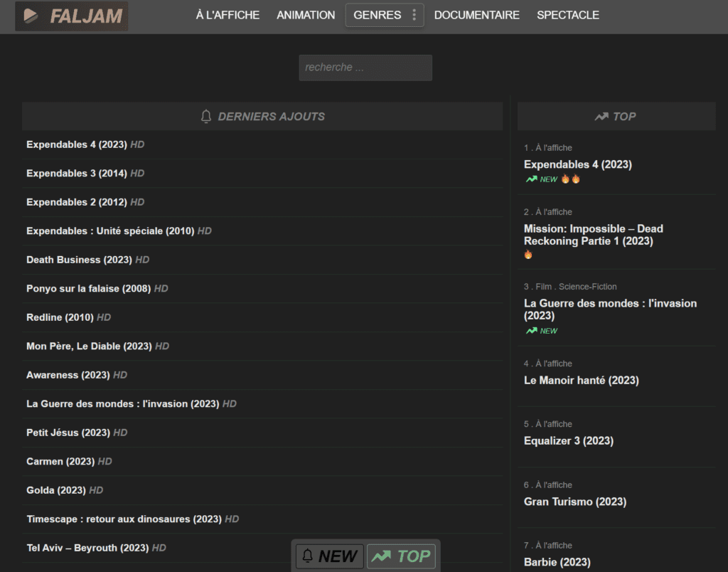Open the À L'AFFICHE menu item
This screenshot has height=572, width=728.
click(x=227, y=15)
